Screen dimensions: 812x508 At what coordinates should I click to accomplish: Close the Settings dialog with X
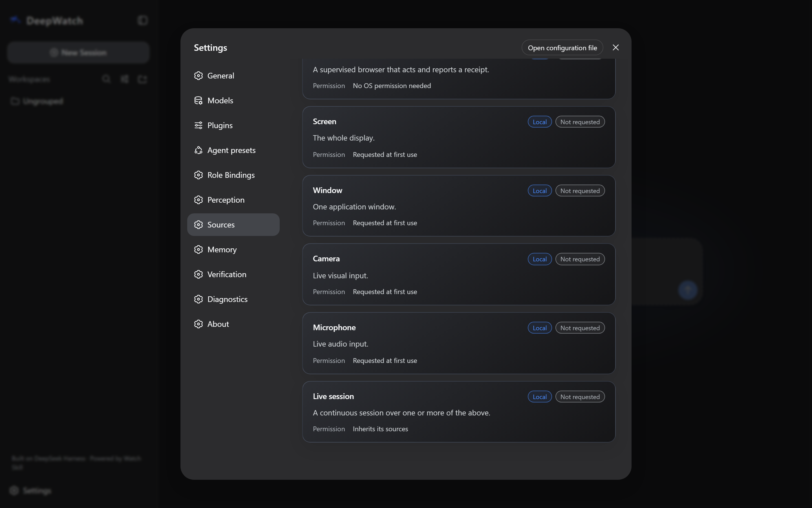coord(615,48)
